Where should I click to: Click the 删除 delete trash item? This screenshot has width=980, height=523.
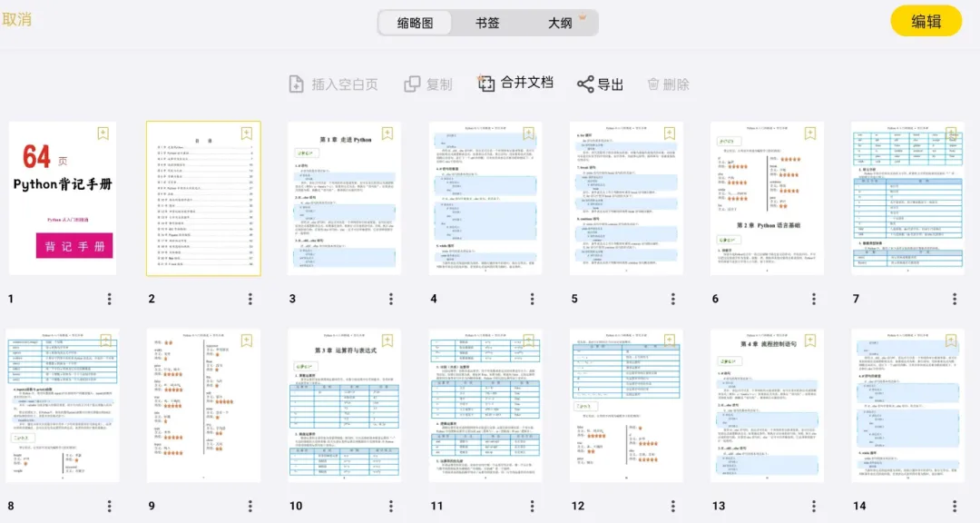[x=668, y=84]
